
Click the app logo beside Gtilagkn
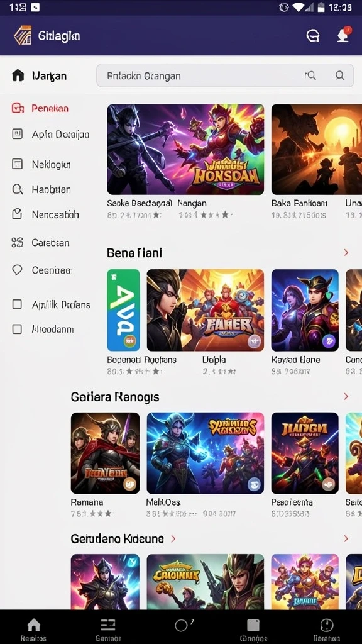point(23,35)
